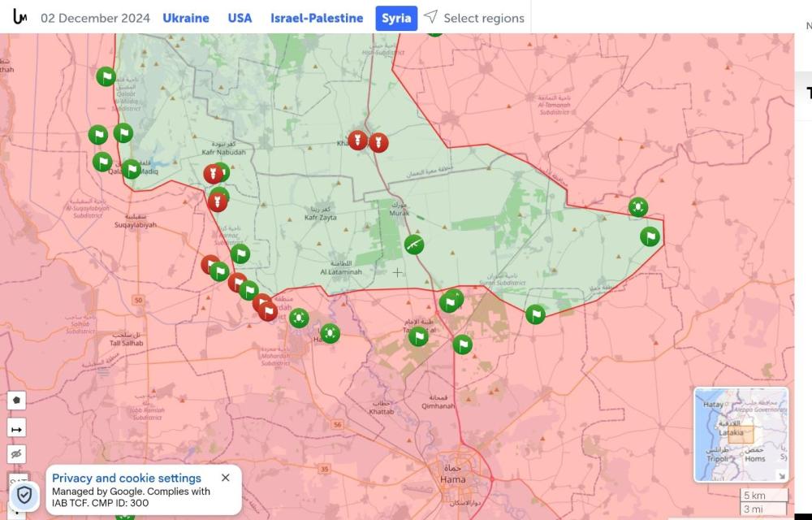
Task: Toggle the crossed-eye hide markers button
Action: (x=16, y=454)
